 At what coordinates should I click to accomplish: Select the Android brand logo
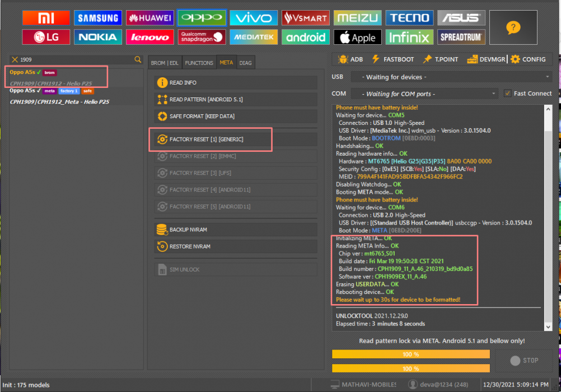pos(306,37)
